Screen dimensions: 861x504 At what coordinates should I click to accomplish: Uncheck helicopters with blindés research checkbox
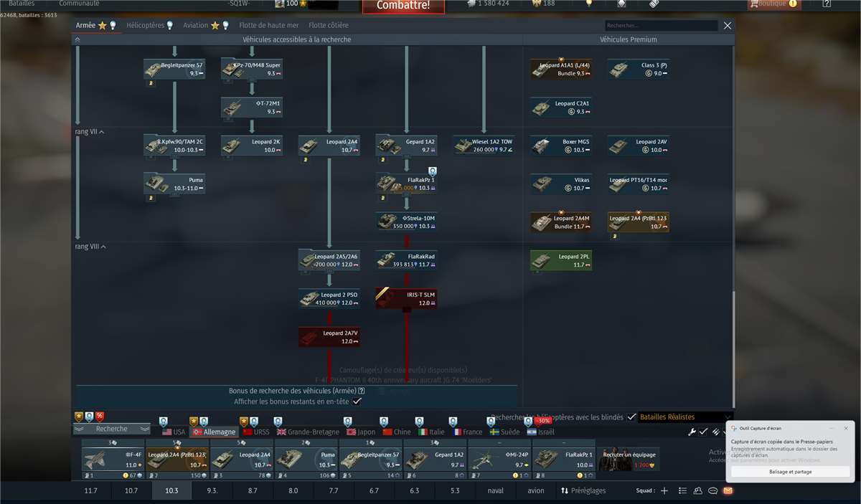click(x=631, y=417)
